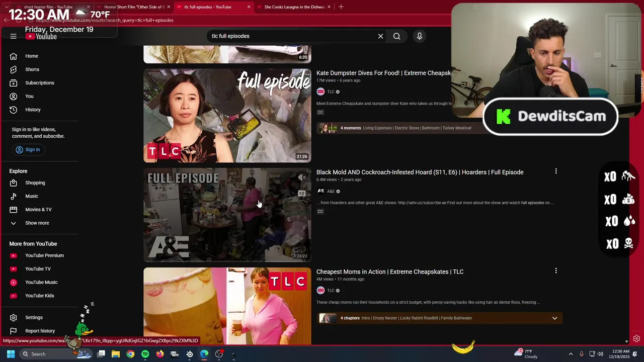Open the A&E channel icon
Screen dimensions: 644x362
[x=320, y=192]
